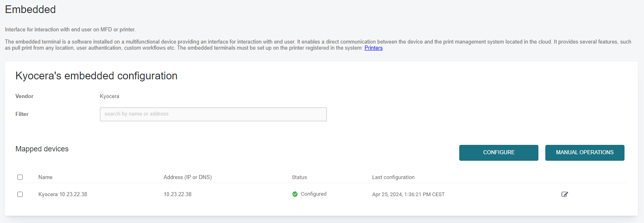This screenshot has height=223, width=644.
Task: Click the Kyocera vendor value
Action: 110,96
